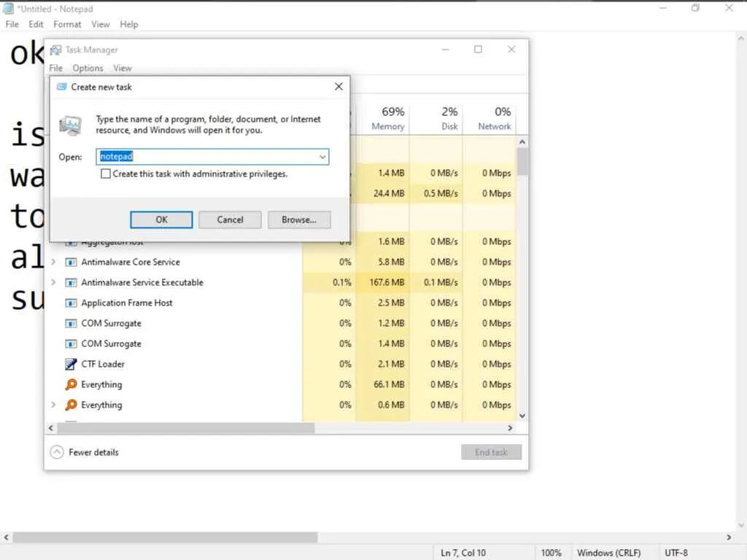
Task: Click Task Manager horizontal scrollbar thumb
Action: [x=186, y=428]
